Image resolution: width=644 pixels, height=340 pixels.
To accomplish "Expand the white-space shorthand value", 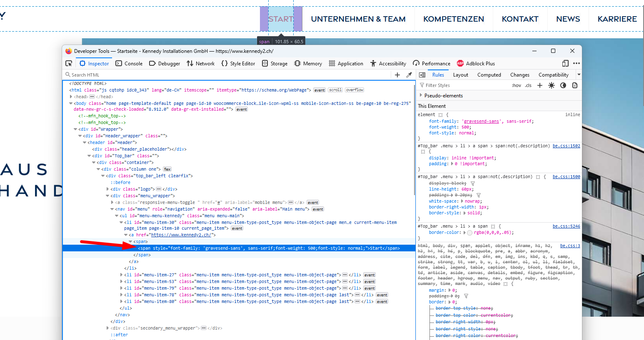I will [463, 201].
